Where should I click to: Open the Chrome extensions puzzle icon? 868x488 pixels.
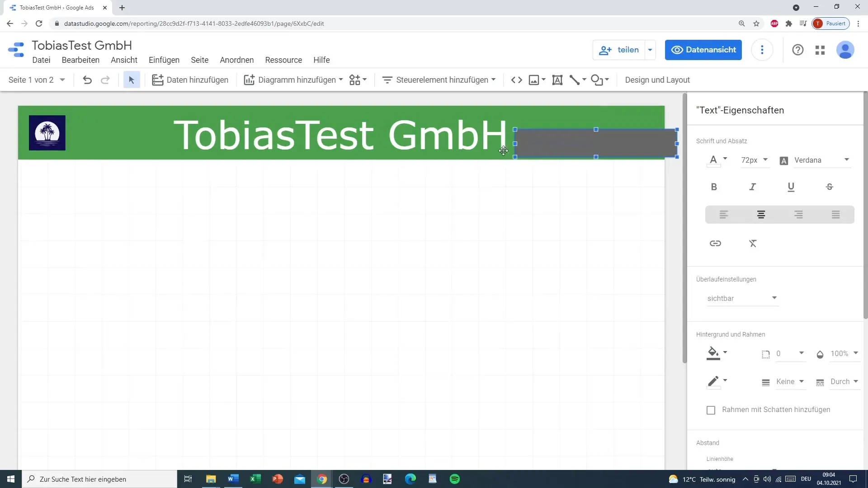[789, 23]
